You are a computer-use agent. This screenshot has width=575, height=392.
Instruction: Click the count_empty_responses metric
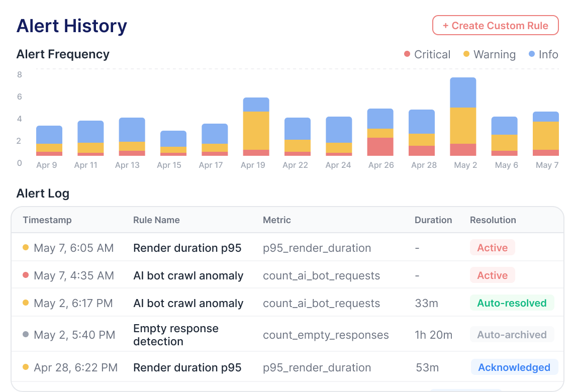326,335
